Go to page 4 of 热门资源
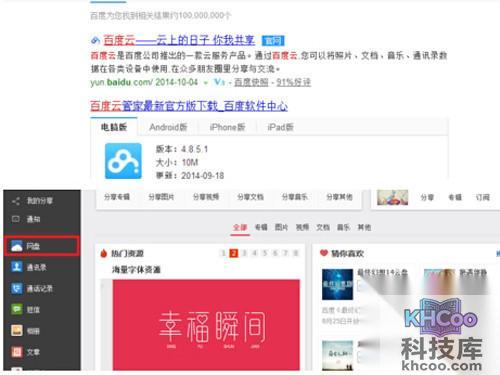500x375 pixels. click(x=254, y=253)
